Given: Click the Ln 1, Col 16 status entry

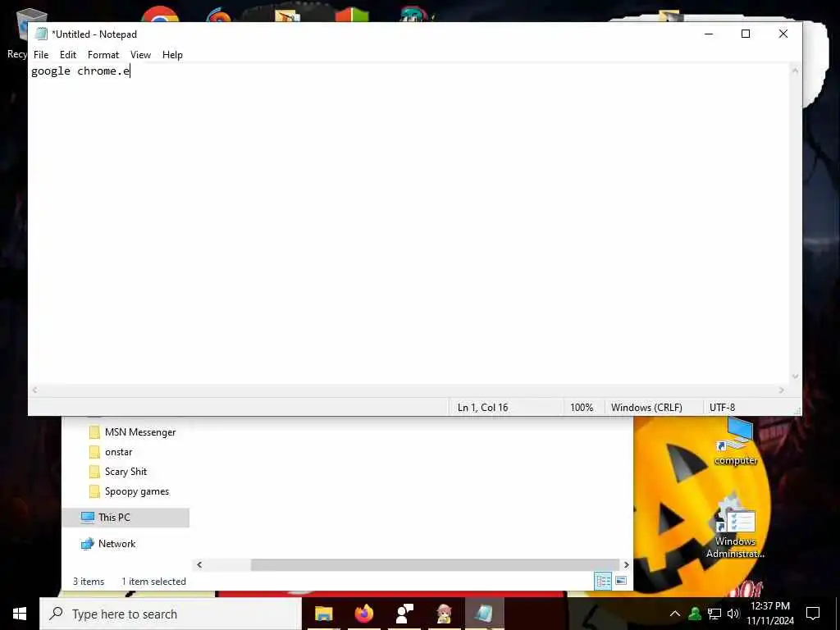Looking at the screenshot, I should coord(482,408).
